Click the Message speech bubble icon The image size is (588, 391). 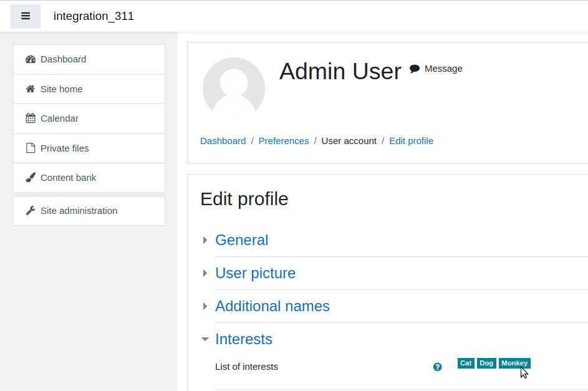(x=415, y=69)
